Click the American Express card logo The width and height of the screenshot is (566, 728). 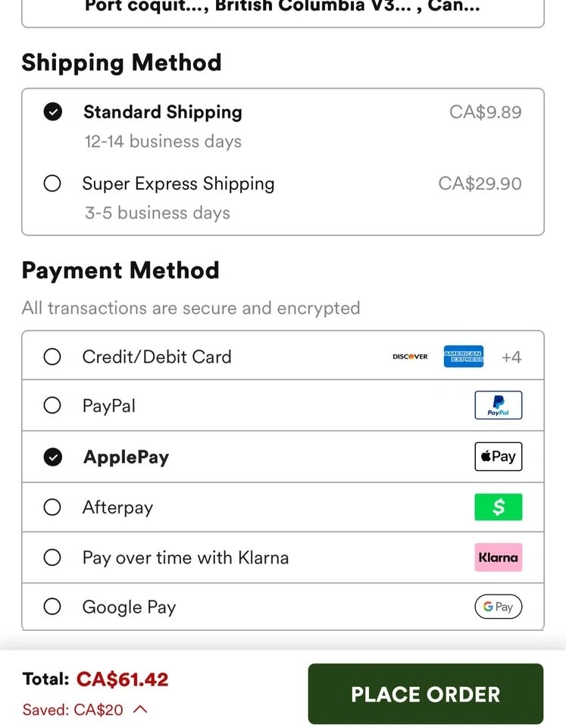(x=464, y=356)
